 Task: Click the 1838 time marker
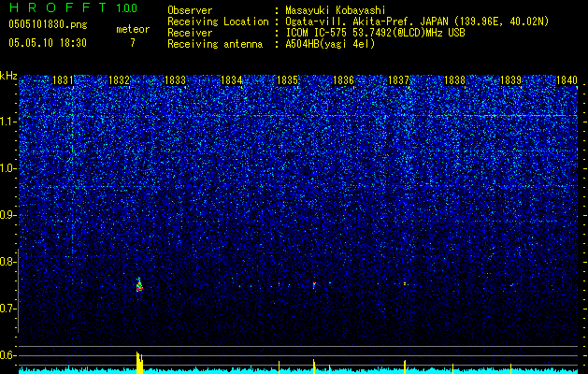pyautogui.click(x=454, y=79)
